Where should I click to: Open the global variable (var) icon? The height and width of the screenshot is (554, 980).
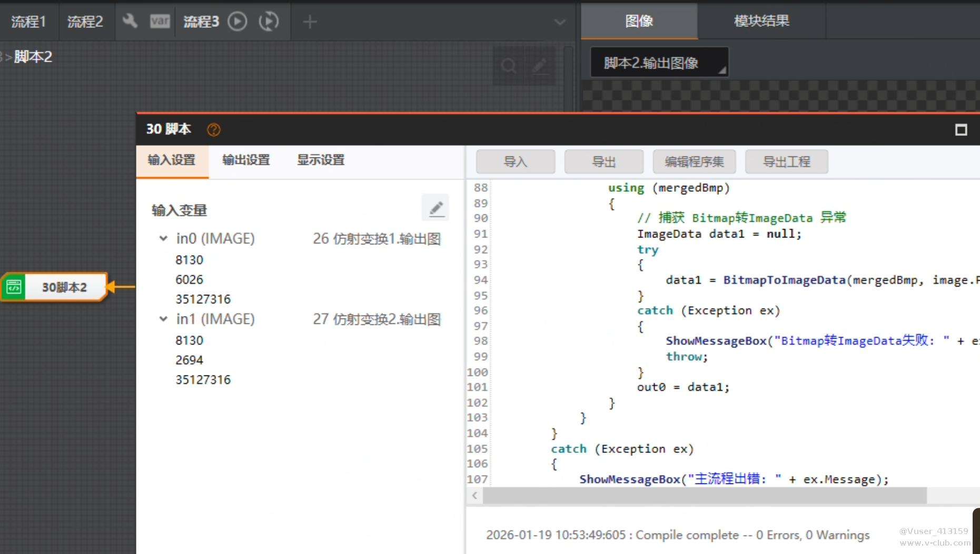tap(160, 21)
